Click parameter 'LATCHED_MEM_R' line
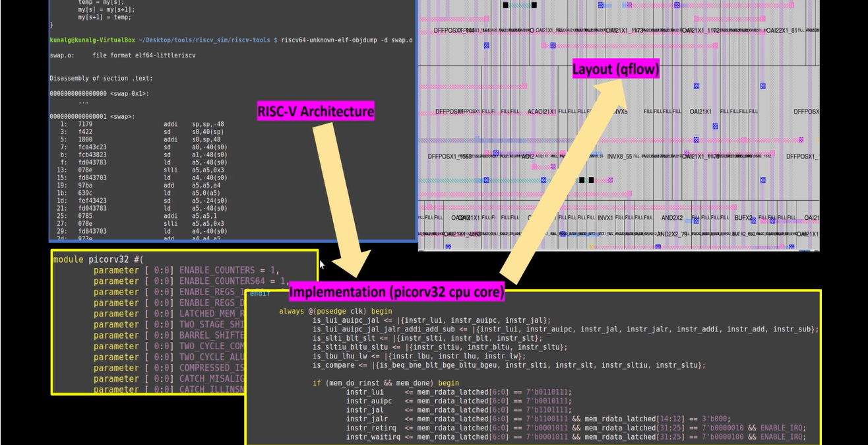 [168, 314]
